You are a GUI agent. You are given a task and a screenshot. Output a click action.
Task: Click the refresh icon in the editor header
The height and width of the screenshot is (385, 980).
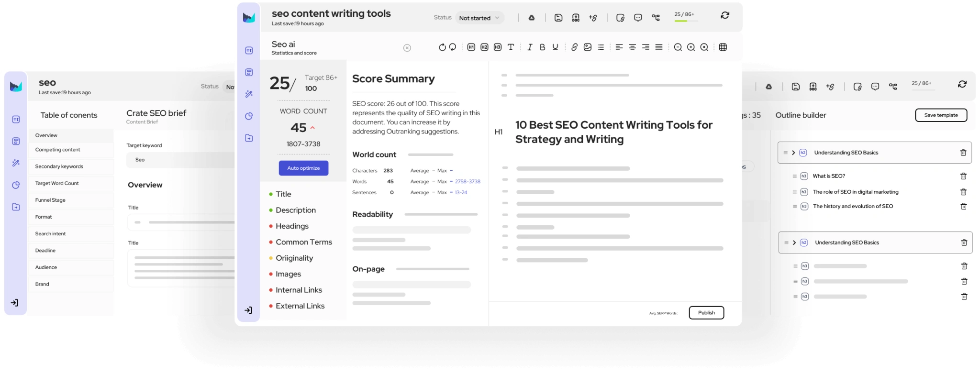[x=725, y=15]
